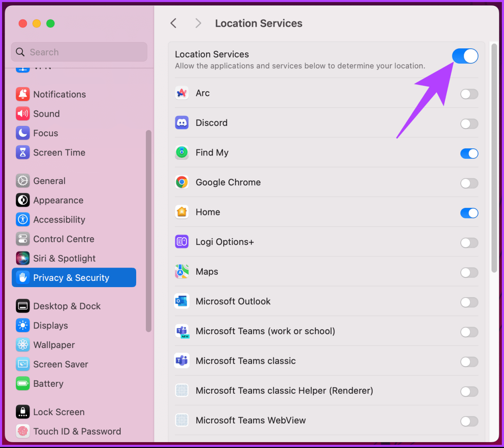This screenshot has width=504, height=448.
Task: Disable location access for Find My
Action: coord(469,154)
